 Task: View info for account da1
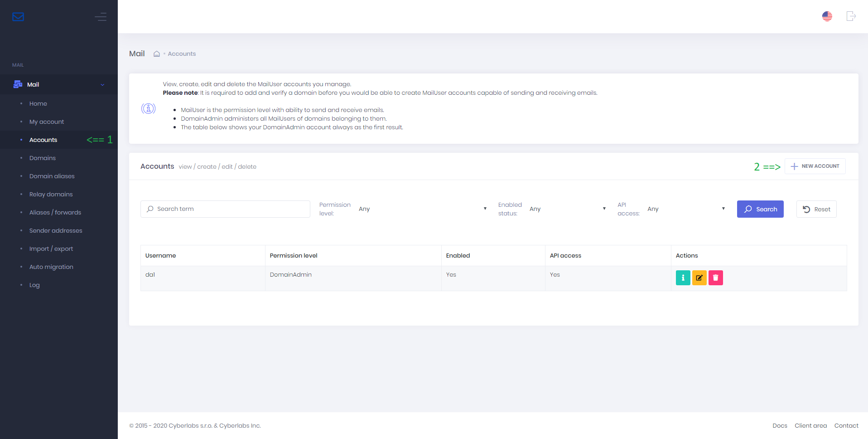pos(683,278)
